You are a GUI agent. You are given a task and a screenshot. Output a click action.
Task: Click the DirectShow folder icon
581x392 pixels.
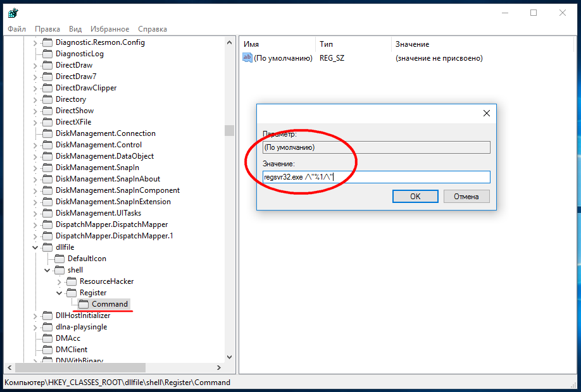pos(47,111)
